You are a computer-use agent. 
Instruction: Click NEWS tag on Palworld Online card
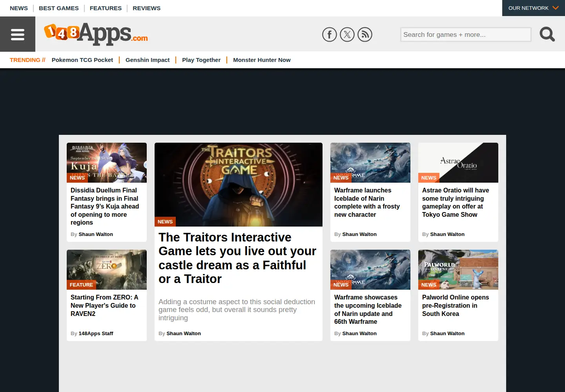click(429, 285)
